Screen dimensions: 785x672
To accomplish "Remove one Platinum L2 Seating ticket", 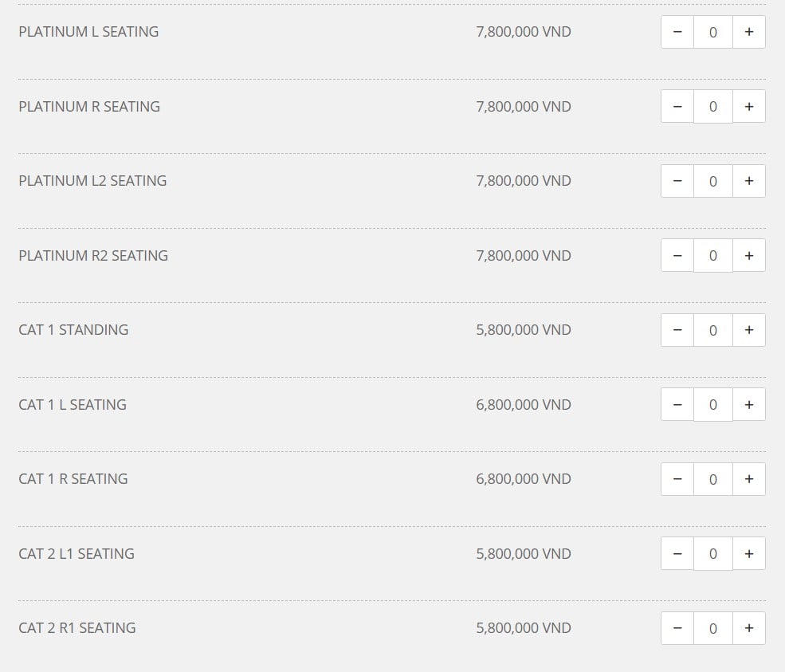I will point(677,181).
